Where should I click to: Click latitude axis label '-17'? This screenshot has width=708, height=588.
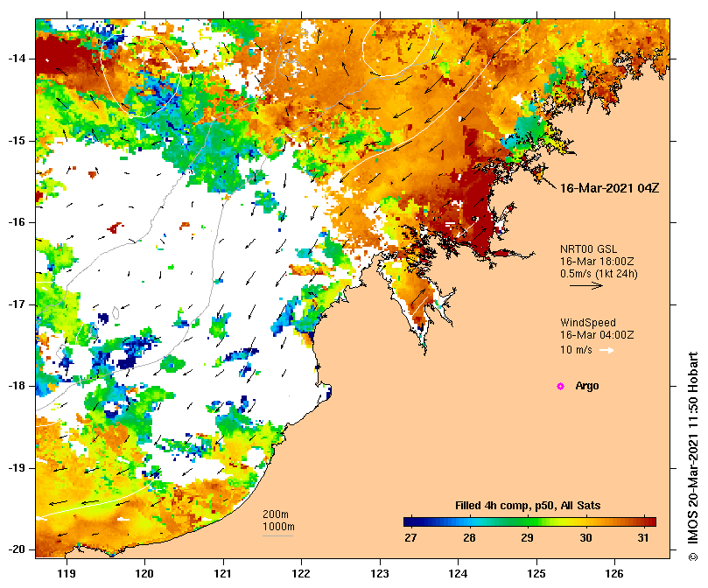pos(17,304)
